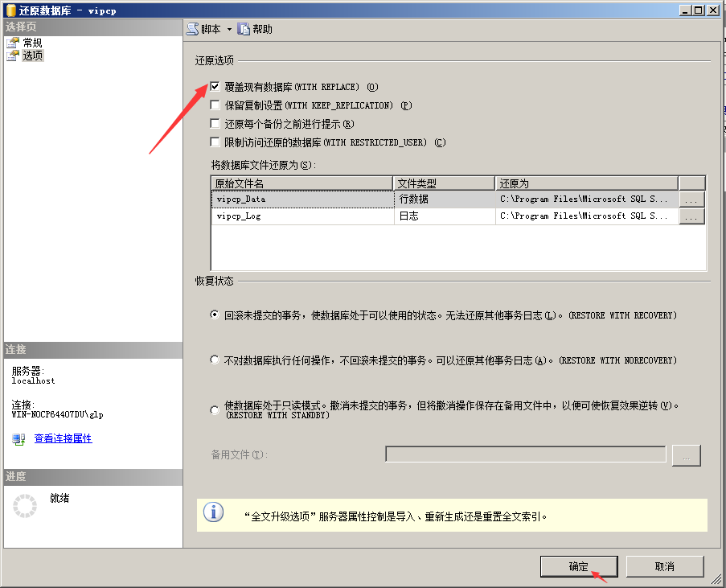
Task: Click the 日志 file type cell
Action: pyautogui.click(x=445, y=216)
